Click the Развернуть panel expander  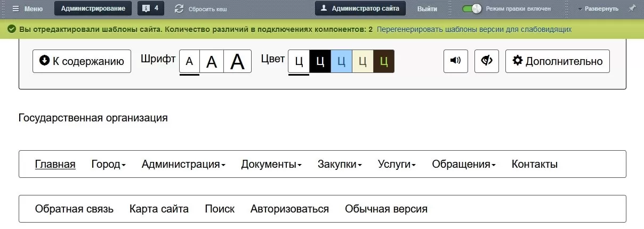coord(598,9)
